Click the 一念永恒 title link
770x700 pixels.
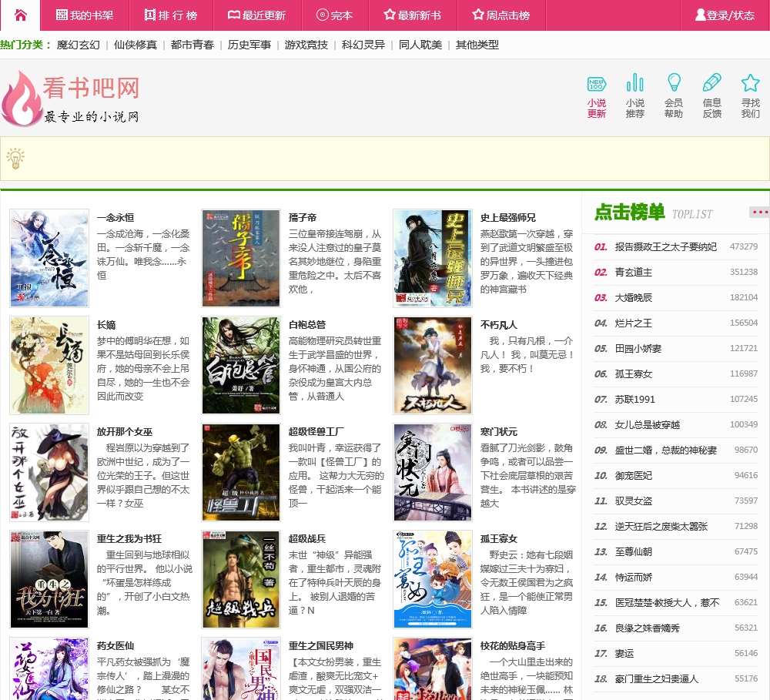tap(115, 218)
